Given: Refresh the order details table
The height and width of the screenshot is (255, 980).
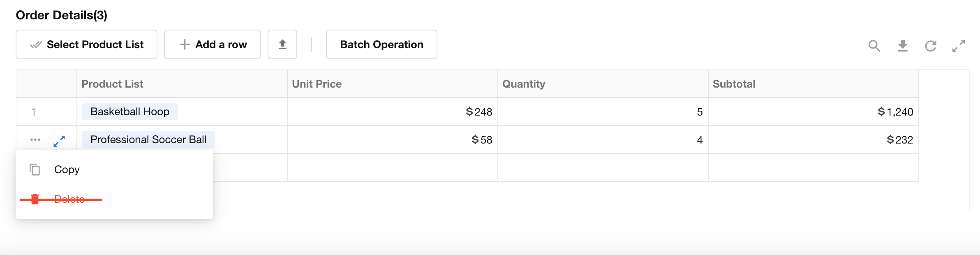Looking at the screenshot, I should [x=931, y=46].
